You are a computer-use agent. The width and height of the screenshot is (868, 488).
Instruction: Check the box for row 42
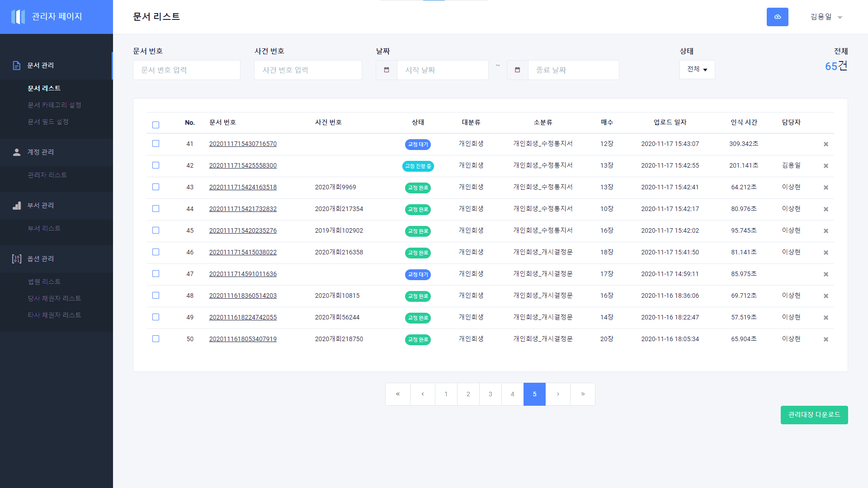click(156, 165)
